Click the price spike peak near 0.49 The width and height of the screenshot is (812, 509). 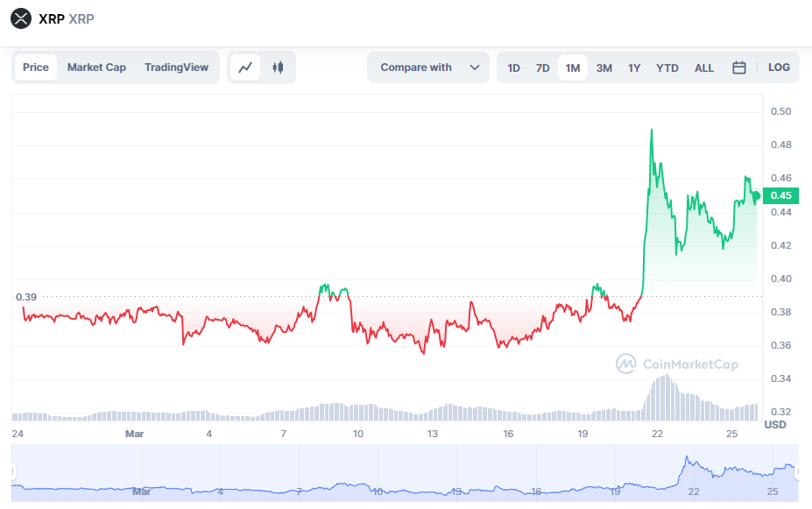tap(652, 130)
